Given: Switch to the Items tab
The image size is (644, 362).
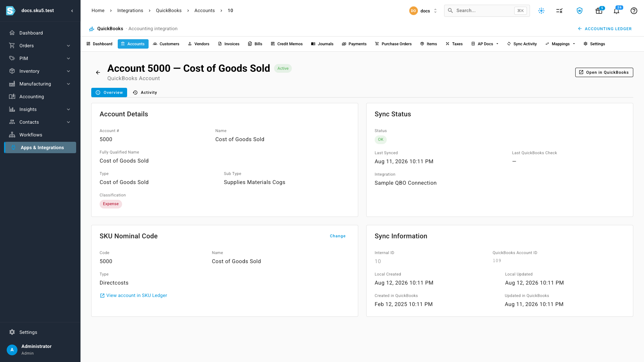Looking at the screenshot, I should 429,44.
